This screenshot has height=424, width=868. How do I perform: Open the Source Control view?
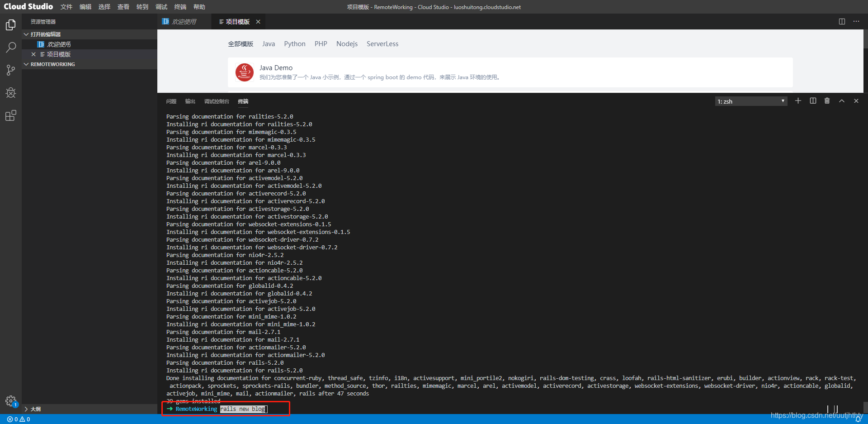pos(11,70)
